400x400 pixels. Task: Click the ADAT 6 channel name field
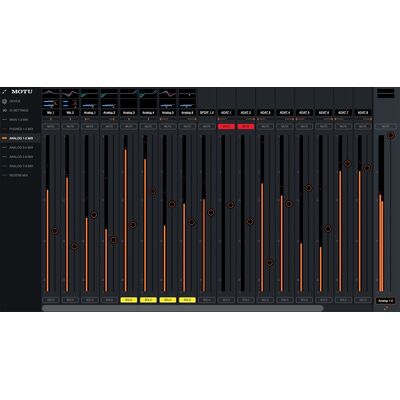tap(324, 113)
